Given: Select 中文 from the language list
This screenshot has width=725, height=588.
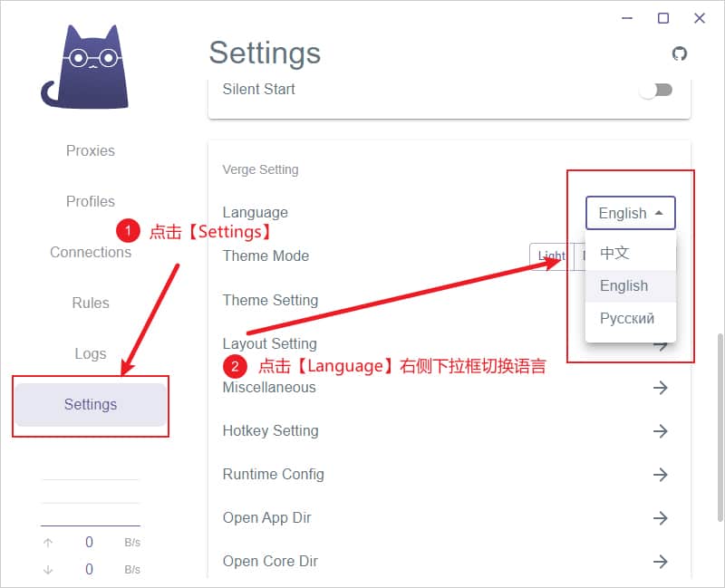Looking at the screenshot, I should click(x=614, y=253).
